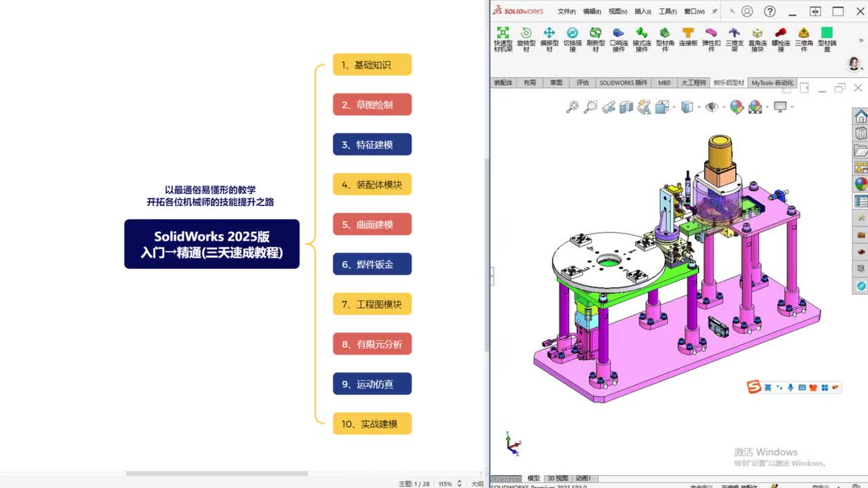This screenshot has height=488, width=868.
Task: Switch to the MyTools-自动化 tab
Action: click(x=772, y=83)
